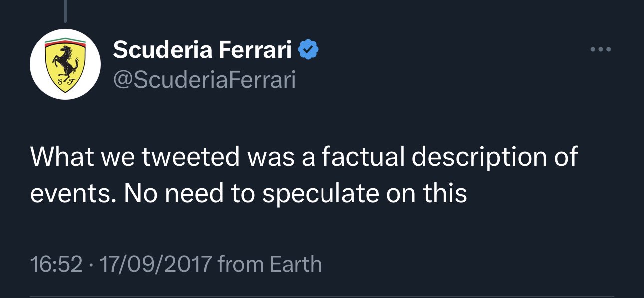Viewport: 644px width, 298px height.
Task: Click the Italian tricolor stripe on the avatar
Action: pos(65,42)
